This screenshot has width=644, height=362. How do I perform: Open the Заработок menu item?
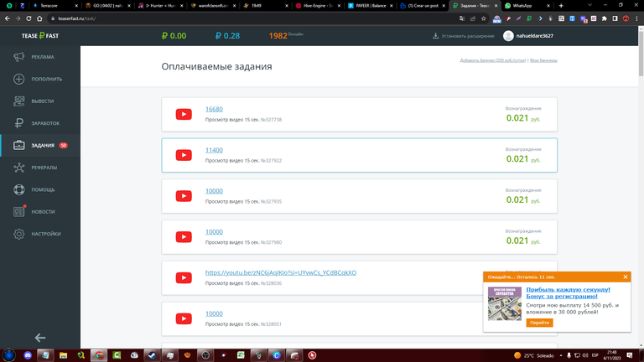tap(40, 123)
